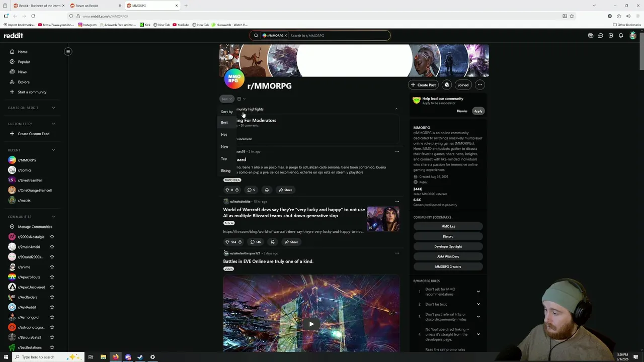Click the create plus icon in header
The height and width of the screenshot is (362, 644).
[x=610, y=36]
